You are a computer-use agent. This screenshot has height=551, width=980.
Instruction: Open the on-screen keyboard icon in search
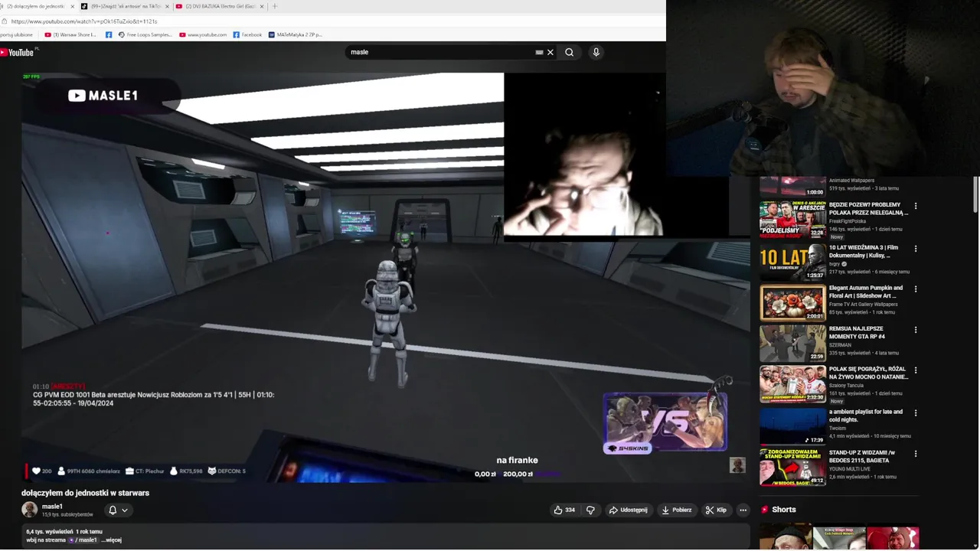(x=539, y=52)
